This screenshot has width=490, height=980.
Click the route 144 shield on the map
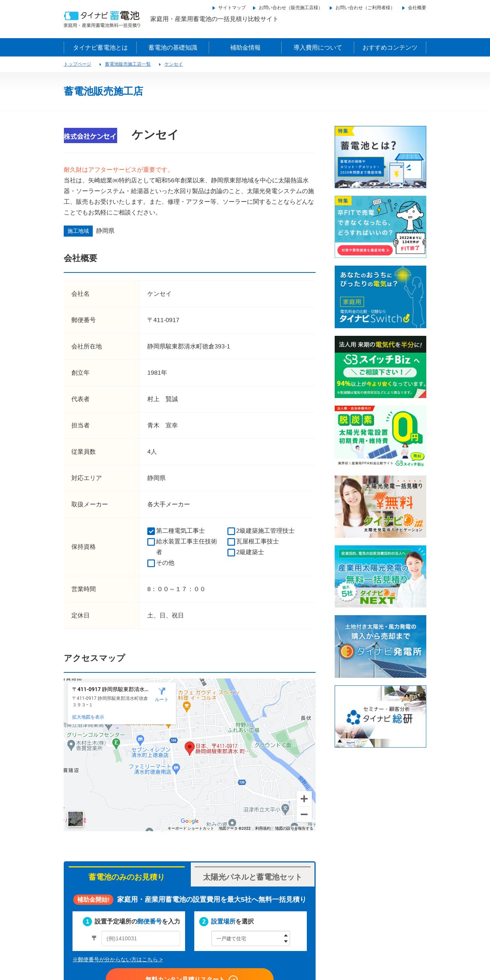click(174, 740)
